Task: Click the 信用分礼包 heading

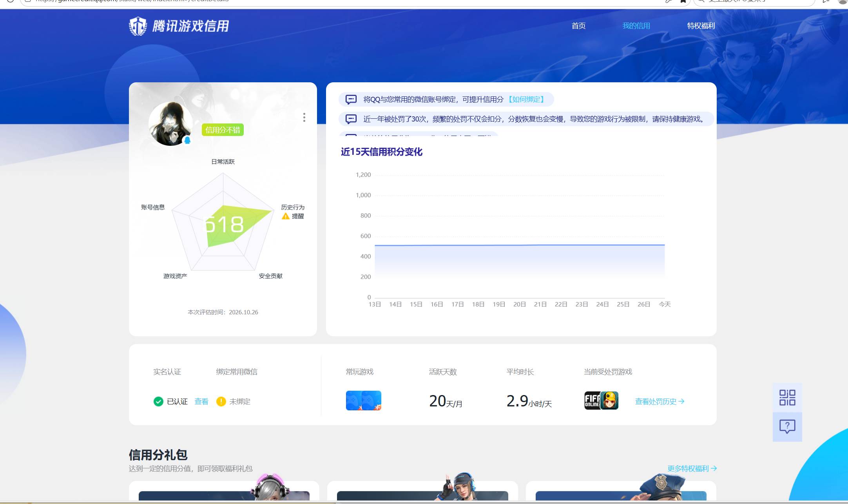Action: (x=158, y=455)
